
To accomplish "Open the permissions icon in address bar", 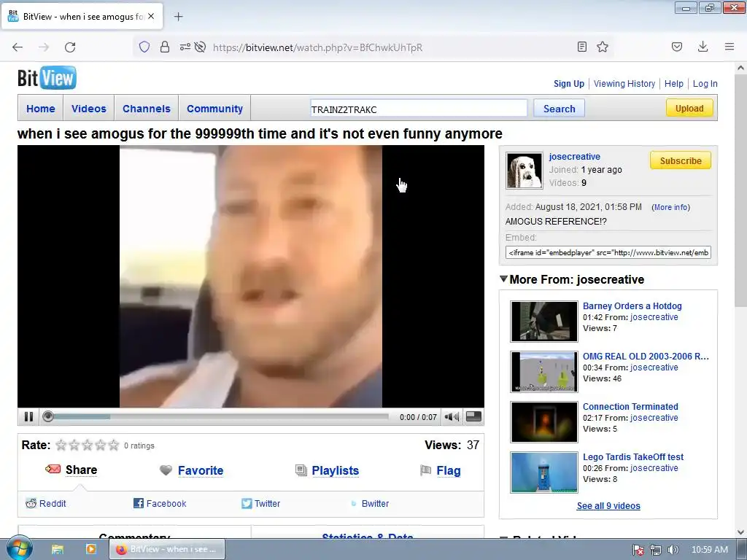I will tap(185, 47).
